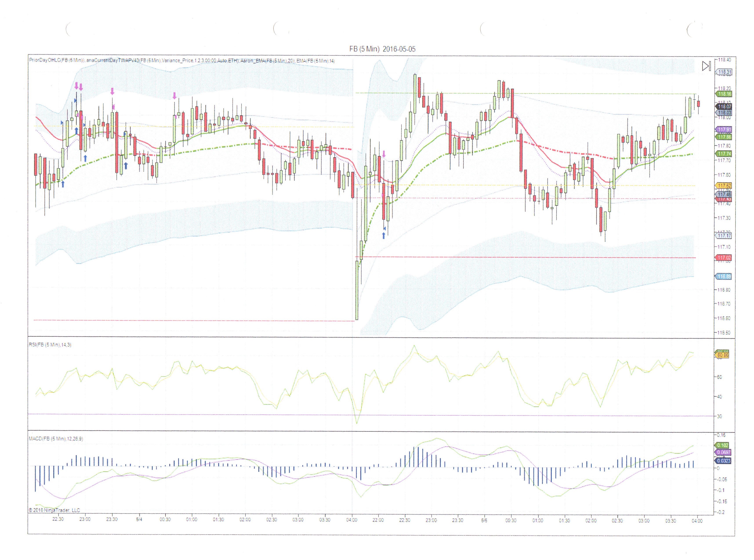Click the 117.17 price marker
This screenshot has width=754, height=560.
click(724, 236)
